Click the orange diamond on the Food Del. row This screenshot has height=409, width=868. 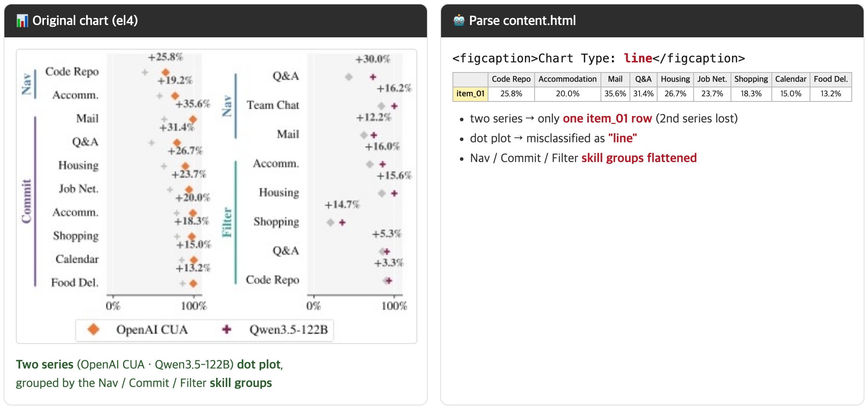[193, 284]
